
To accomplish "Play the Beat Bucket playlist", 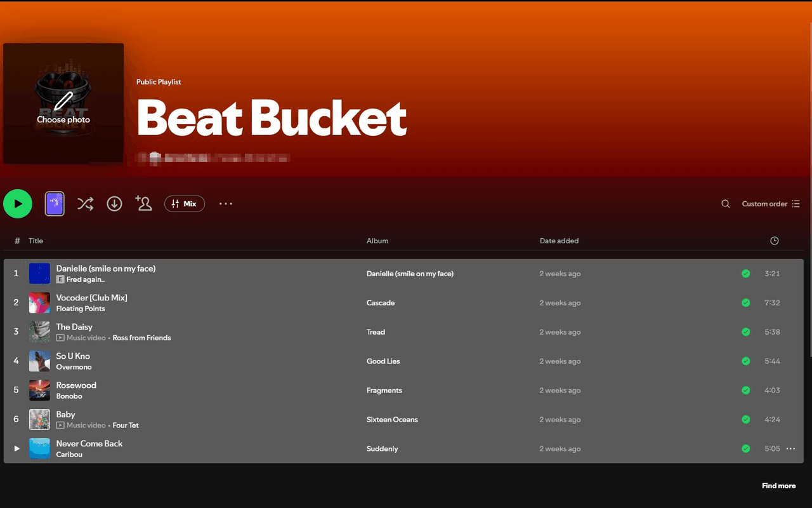I will coord(18,204).
